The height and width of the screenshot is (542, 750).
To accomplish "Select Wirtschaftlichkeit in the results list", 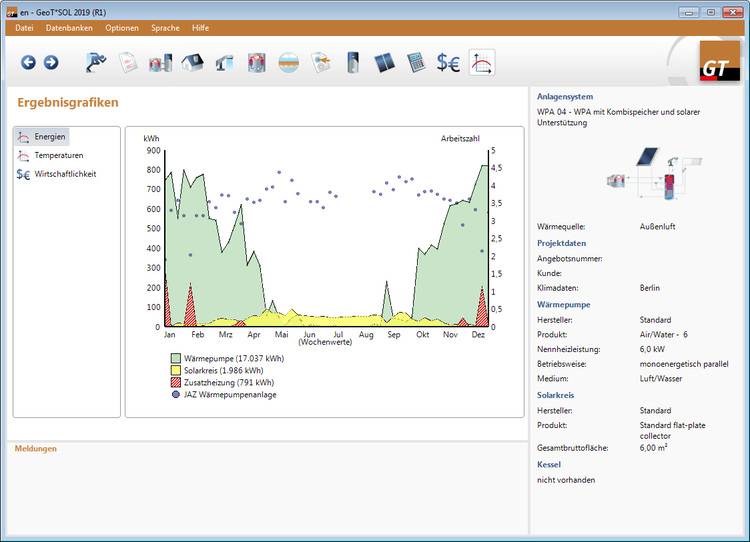I will coord(64,174).
